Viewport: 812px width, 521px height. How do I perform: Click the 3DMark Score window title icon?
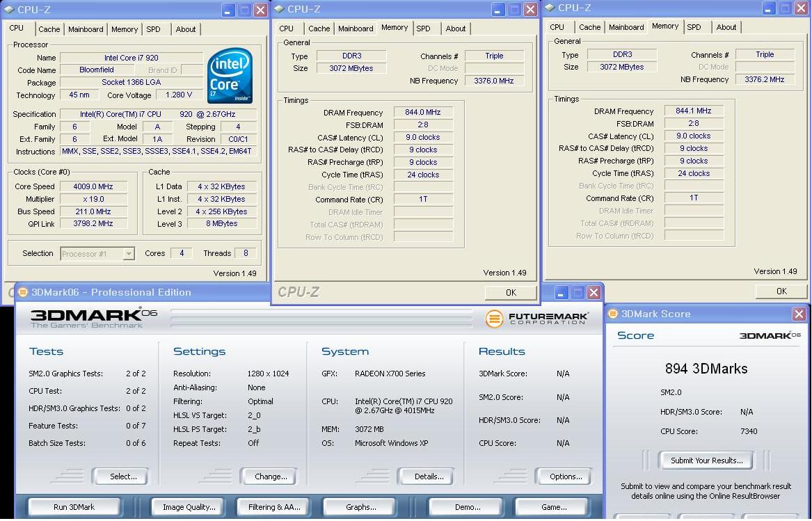click(x=613, y=313)
